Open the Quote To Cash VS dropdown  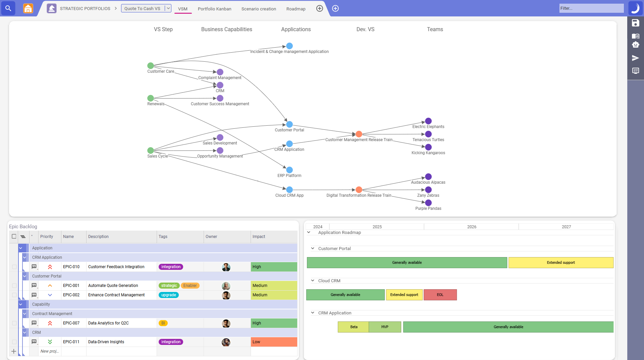click(168, 8)
